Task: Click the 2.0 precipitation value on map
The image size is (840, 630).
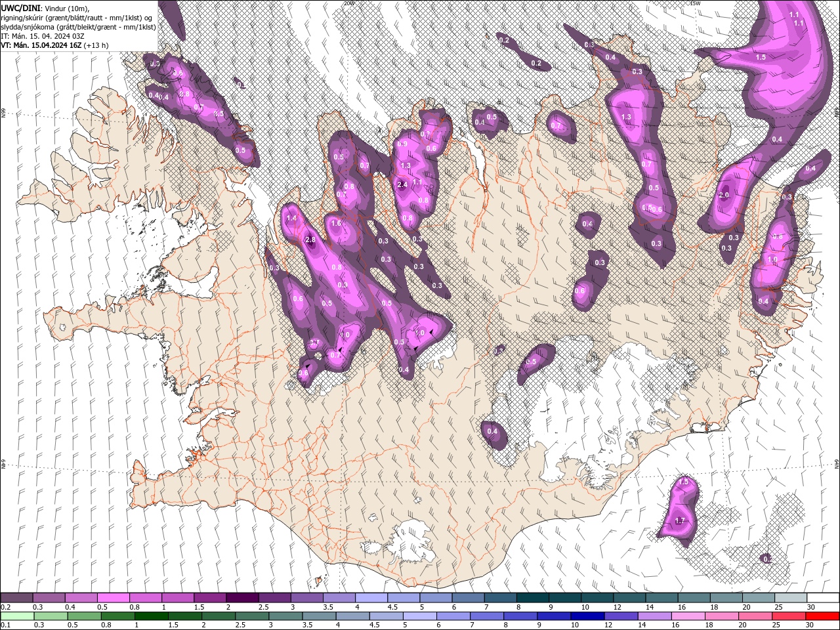Action: pos(724,195)
